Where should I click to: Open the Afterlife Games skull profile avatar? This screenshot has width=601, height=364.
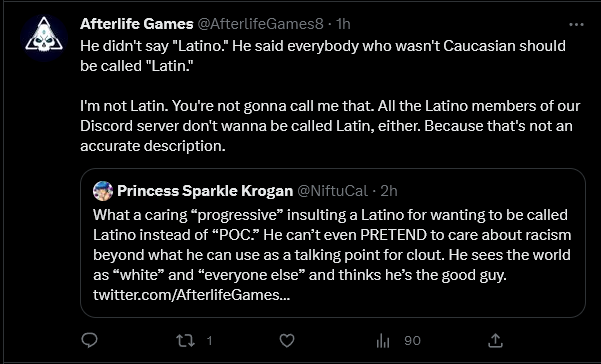44,38
